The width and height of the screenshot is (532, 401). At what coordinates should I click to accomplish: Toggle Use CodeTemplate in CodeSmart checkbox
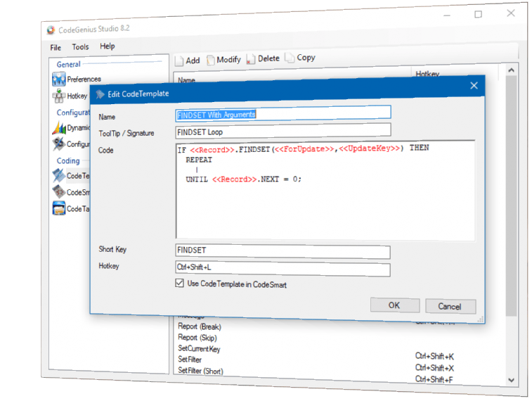click(179, 284)
